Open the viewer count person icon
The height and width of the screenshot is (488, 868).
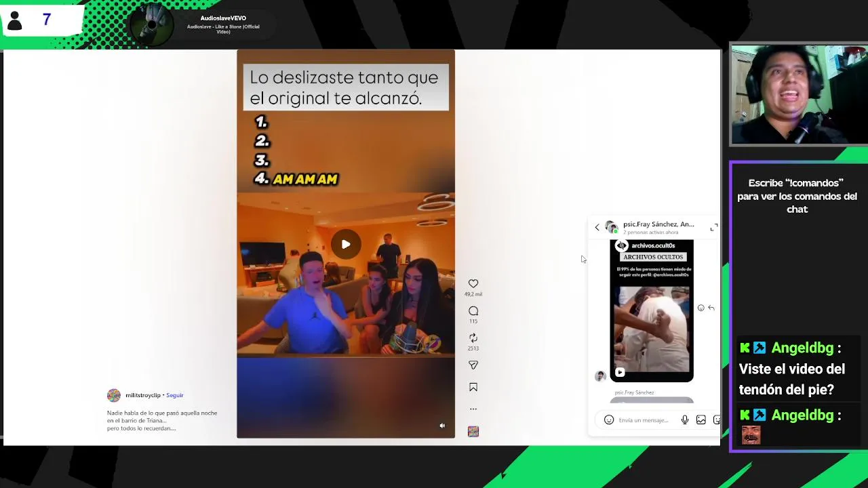point(14,20)
